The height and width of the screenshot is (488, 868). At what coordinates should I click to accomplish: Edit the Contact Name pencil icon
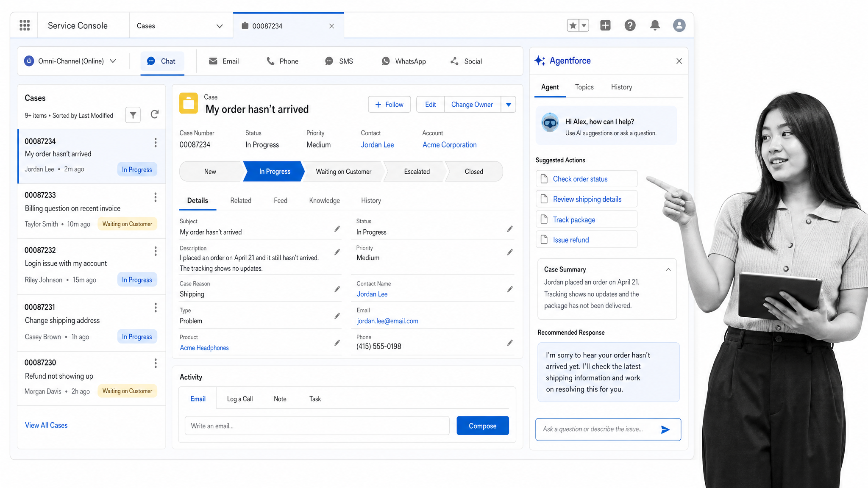510,289
